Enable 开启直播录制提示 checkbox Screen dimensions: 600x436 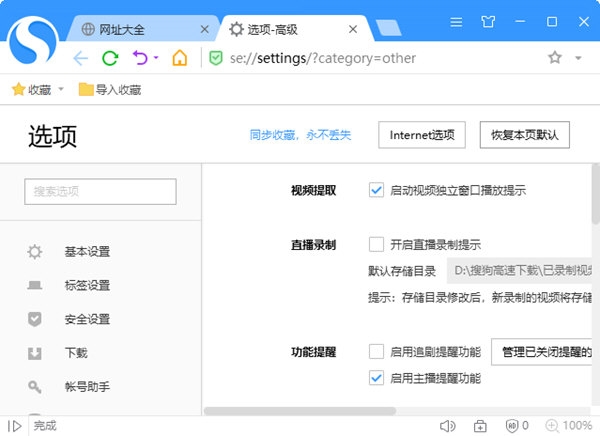(x=377, y=244)
